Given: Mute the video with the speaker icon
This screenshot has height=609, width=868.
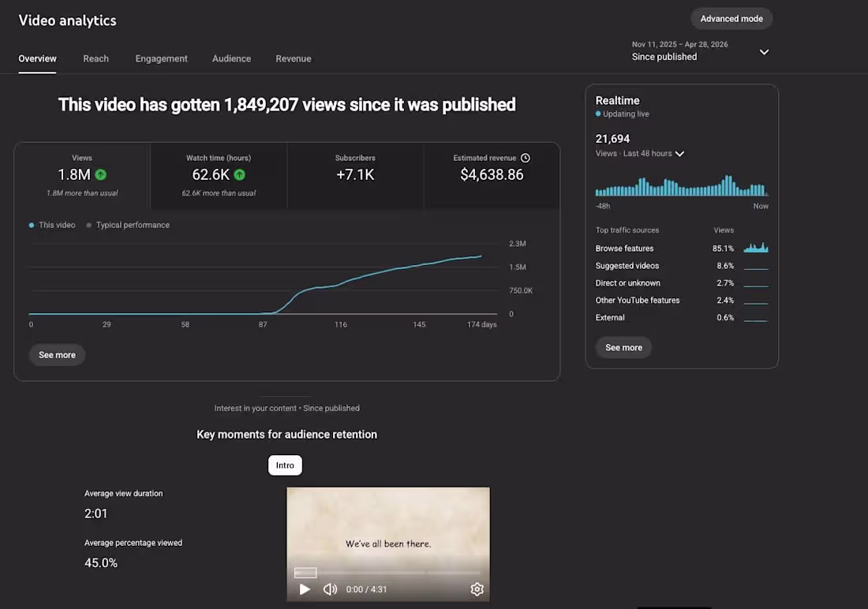Looking at the screenshot, I should [330, 589].
